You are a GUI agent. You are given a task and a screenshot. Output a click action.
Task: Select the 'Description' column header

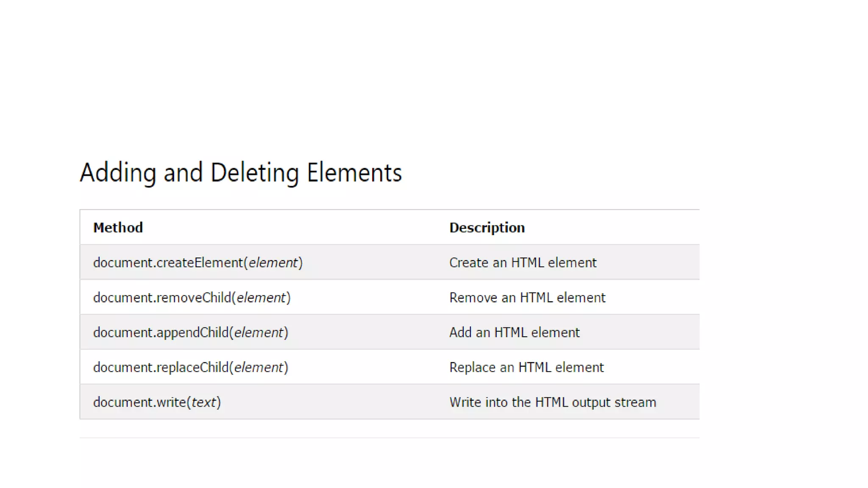tap(487, 227)
